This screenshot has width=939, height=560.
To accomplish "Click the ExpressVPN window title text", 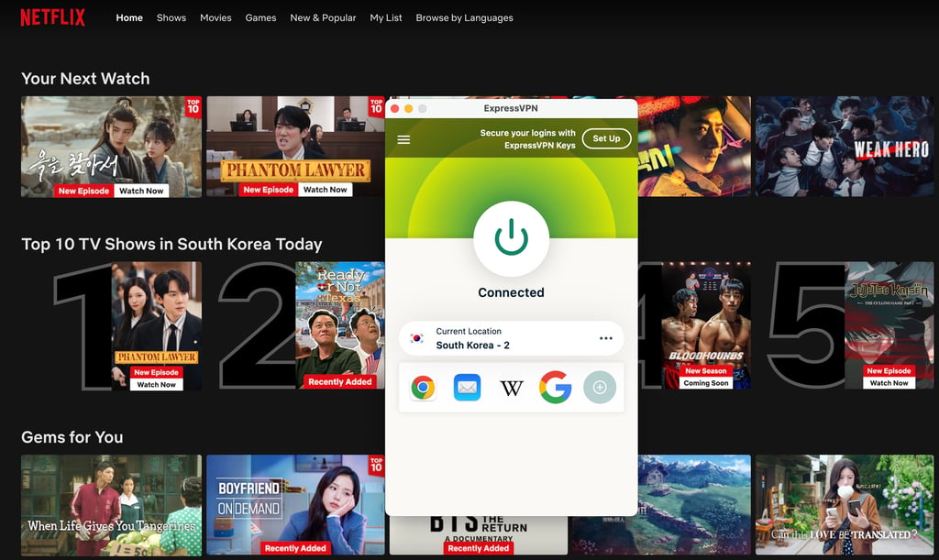I will pyautogui.click(x=511, y=108).
